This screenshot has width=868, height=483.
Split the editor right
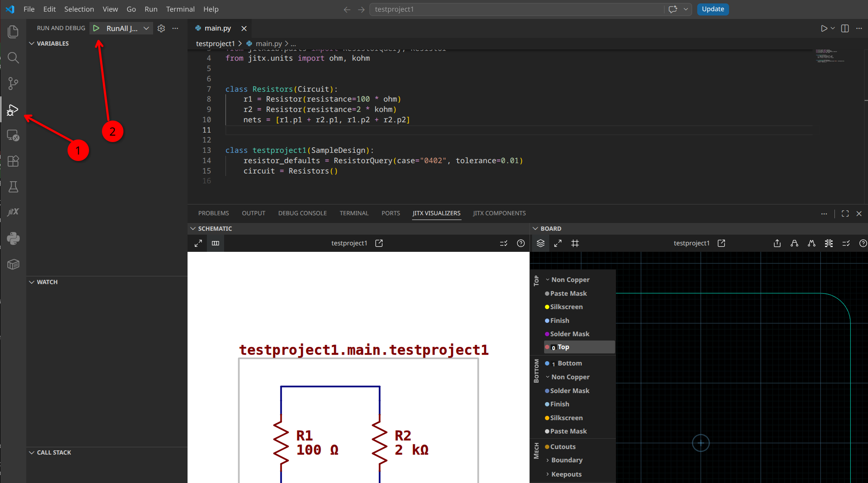pos(845,28)
